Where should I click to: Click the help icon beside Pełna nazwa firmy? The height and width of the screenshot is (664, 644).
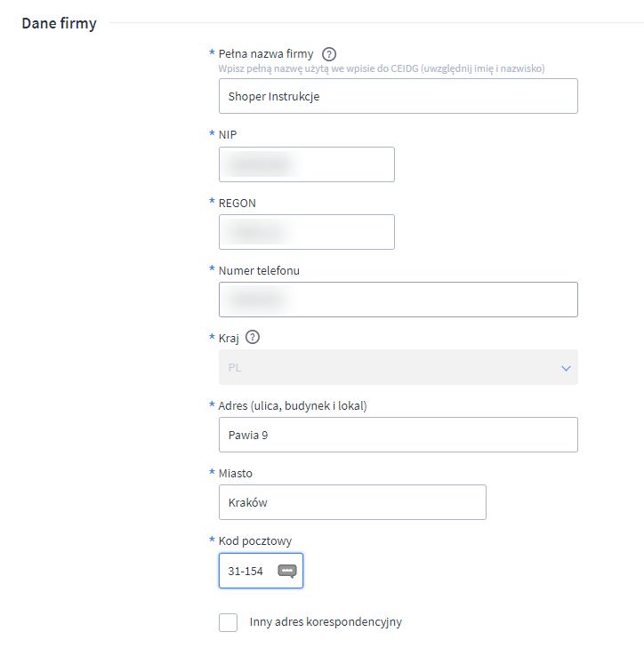tap(329, 53)
